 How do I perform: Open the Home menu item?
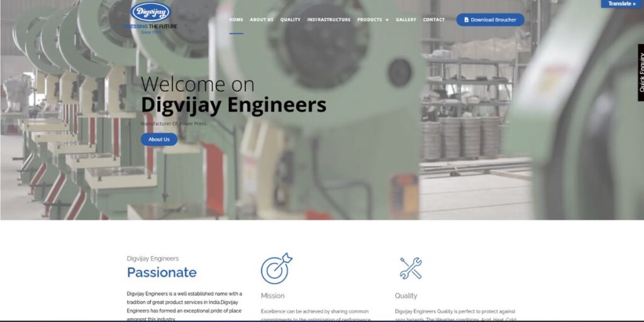tap(236, 19)
